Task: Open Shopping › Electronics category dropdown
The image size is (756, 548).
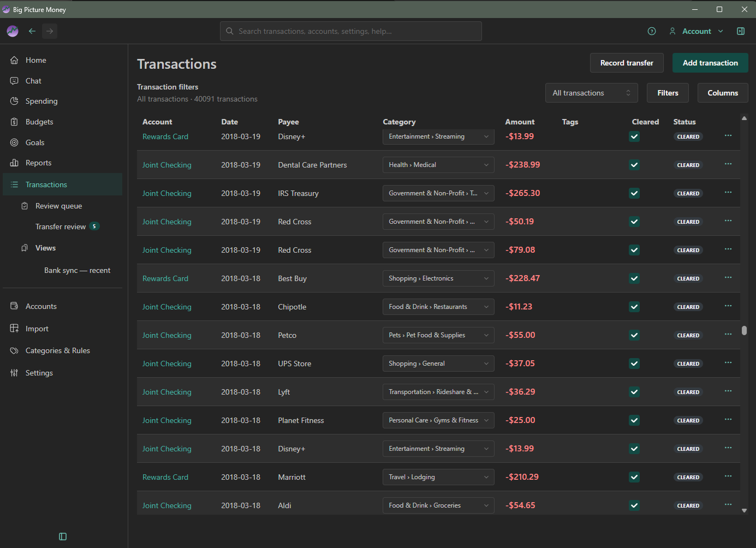Action: (x=438, y=278)
